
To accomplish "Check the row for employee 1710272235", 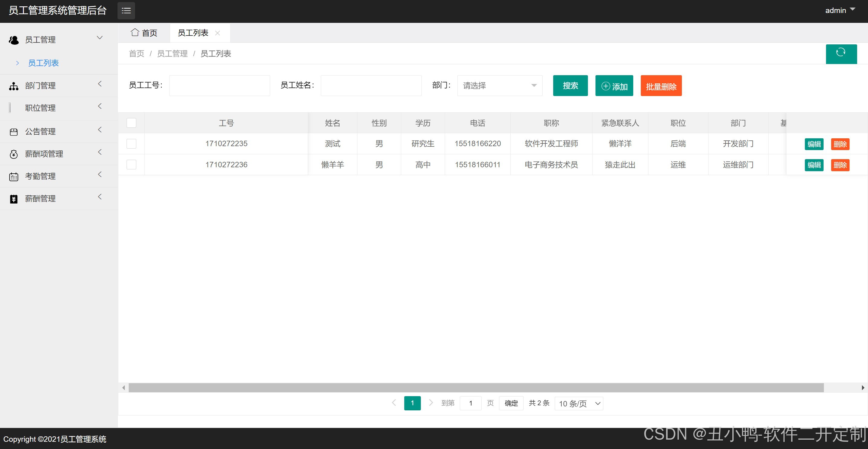I will (131, 144).
